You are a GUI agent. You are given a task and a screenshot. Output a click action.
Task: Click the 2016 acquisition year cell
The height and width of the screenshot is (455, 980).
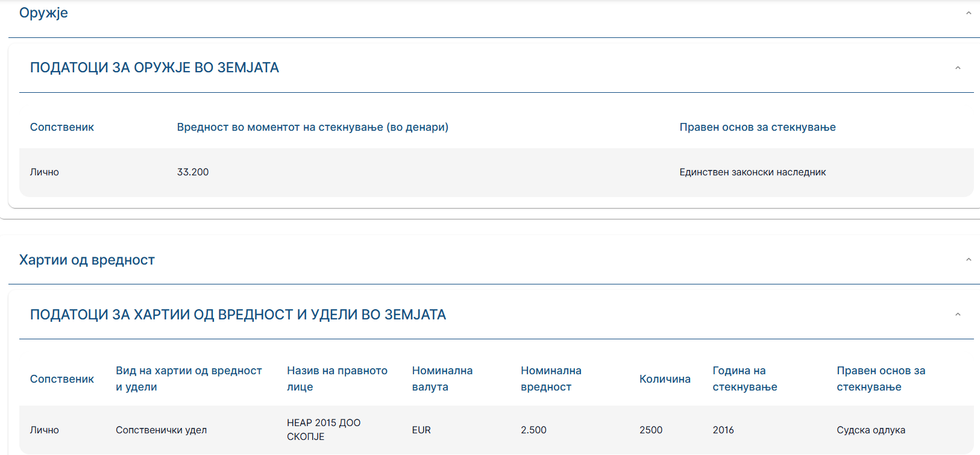click(723, 430)
